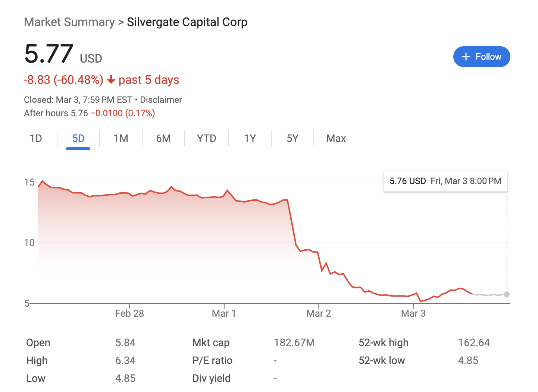Image resolution: width=538 pixels, height=392 pixels.
Task: Select the 5D range tab
Action: 78,139
